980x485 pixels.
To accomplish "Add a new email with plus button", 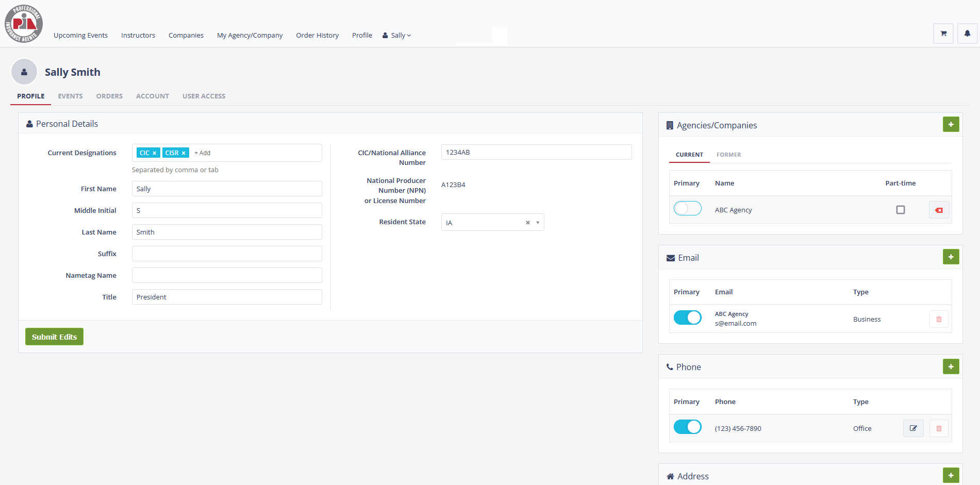I will tap(951, 257).
